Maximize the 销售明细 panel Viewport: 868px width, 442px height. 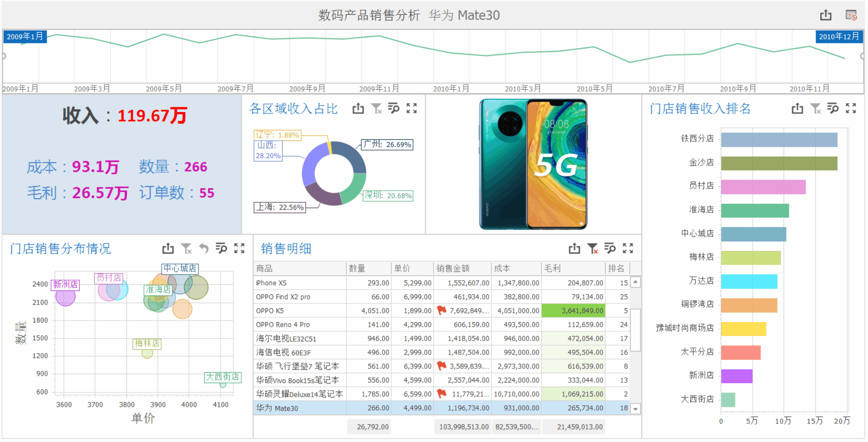tap(628, 249)
